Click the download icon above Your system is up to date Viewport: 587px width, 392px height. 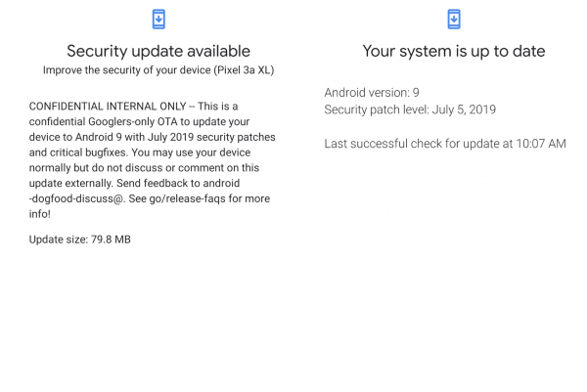click(x=454, y=20)
